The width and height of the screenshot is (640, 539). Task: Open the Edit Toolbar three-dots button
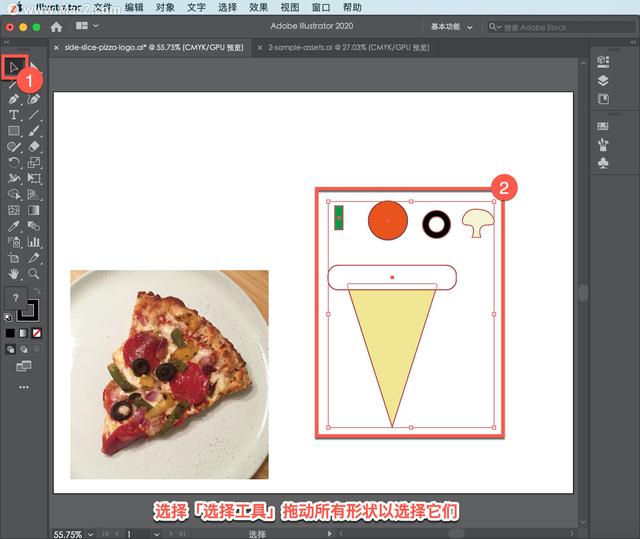pos(24,387)
